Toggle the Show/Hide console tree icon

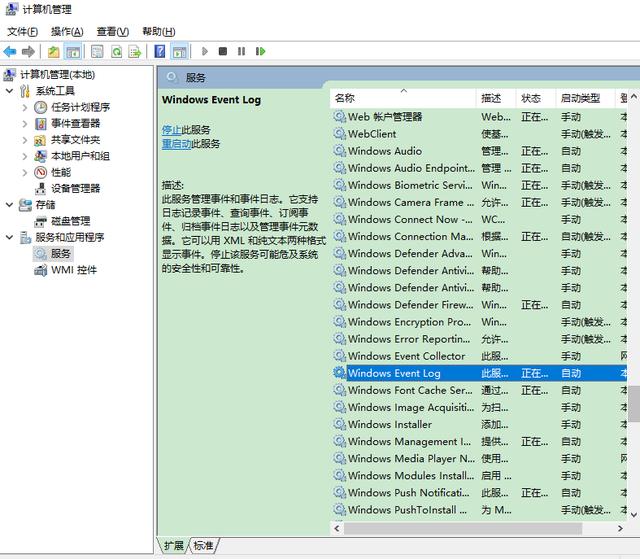point(73,51)
